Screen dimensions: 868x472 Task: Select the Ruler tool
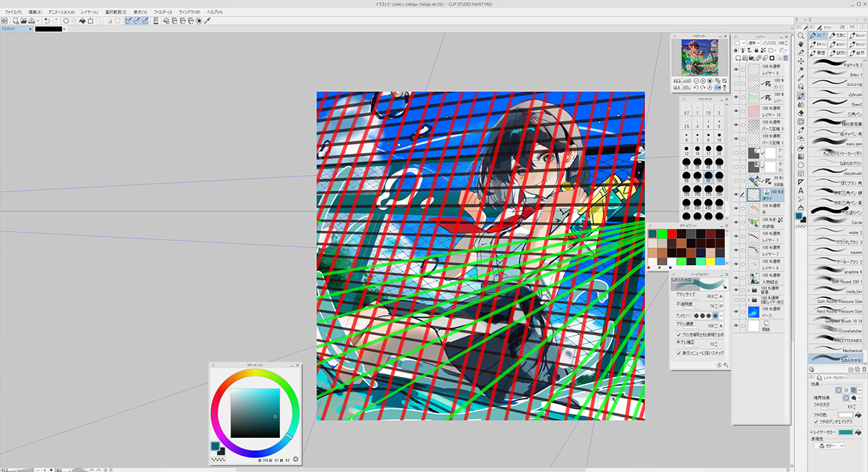click(x=801, y=182)
